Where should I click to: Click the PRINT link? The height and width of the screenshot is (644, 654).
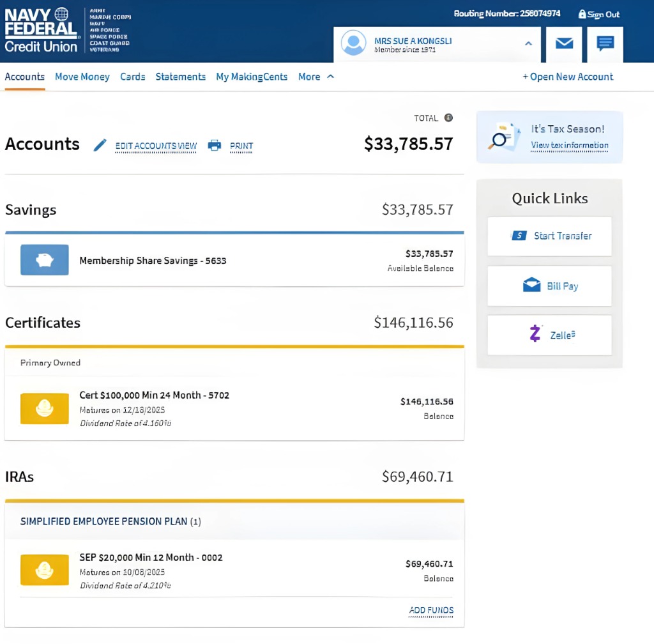click(241, 146)
